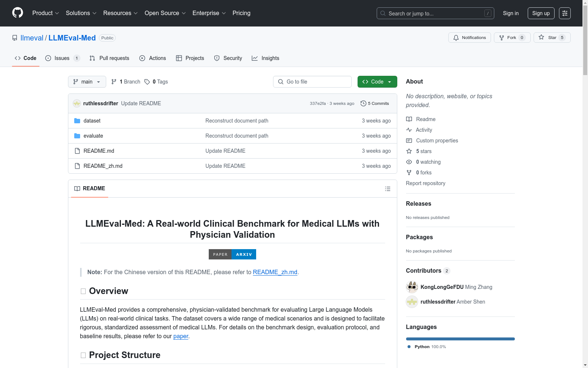The height and width of the screenshot is (368, 588).
Task: Click the repository icon before llmeval
Action: pos(15,38)
